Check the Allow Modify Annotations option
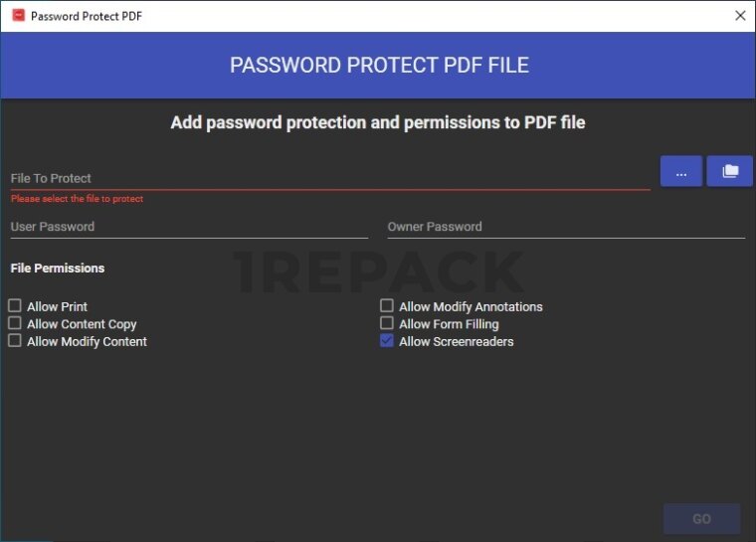 (x=387, y=306)
